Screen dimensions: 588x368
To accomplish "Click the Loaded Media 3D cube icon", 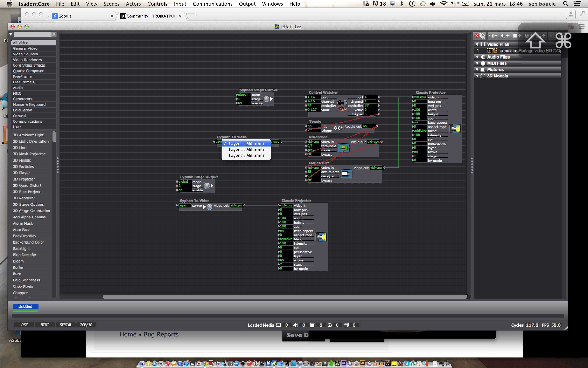I will [x=346, y=325].
